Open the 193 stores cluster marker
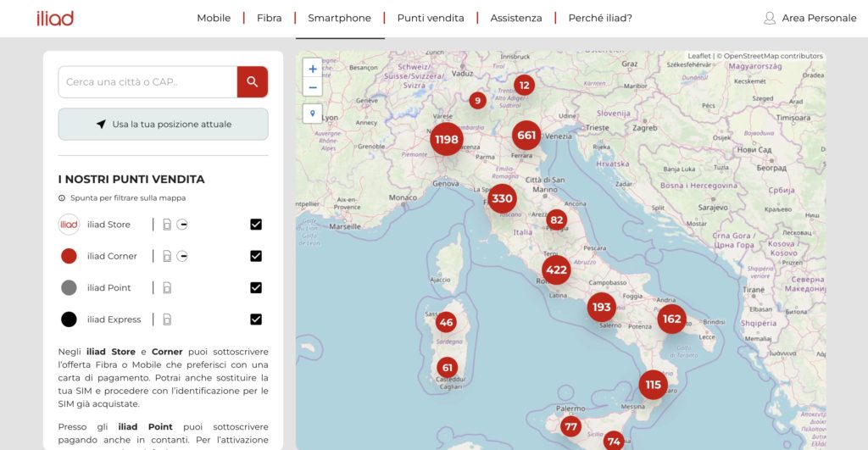The height and width of the screenshot is (450, 868). pyautogui.click(x=602, y=307)
